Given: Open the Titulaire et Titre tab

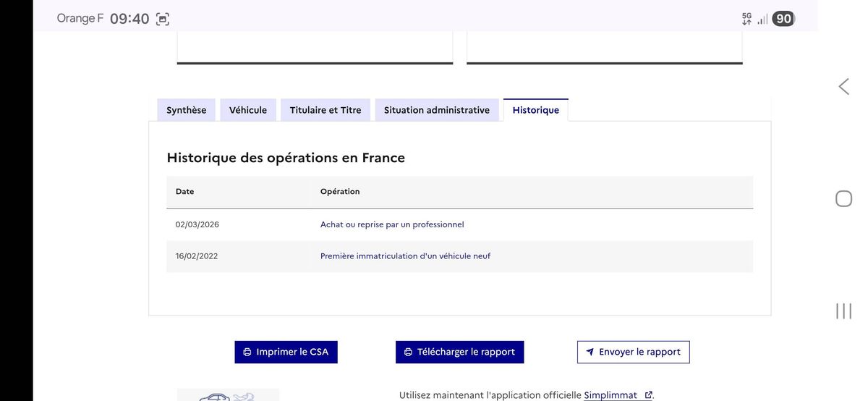Looking at the screenshot, I should point(325,110).
